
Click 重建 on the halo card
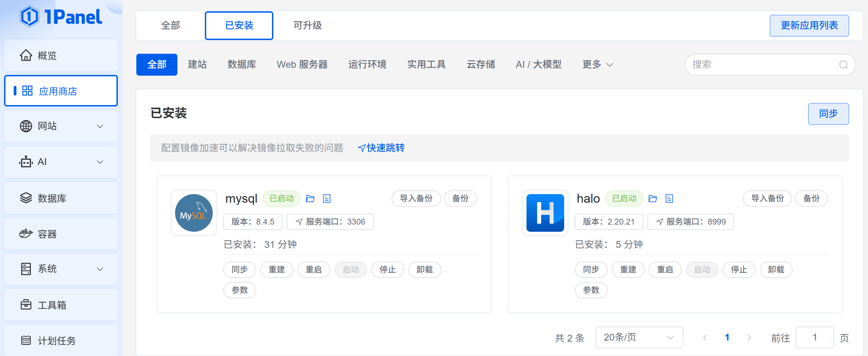point(628,270)
